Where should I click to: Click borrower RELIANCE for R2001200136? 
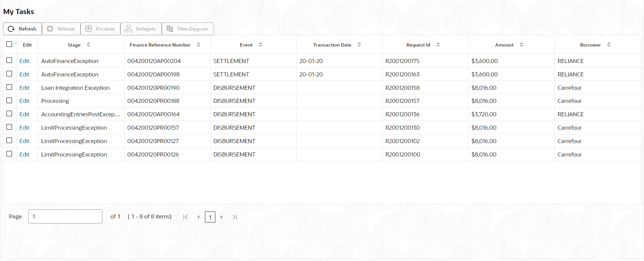click(571, 114)
